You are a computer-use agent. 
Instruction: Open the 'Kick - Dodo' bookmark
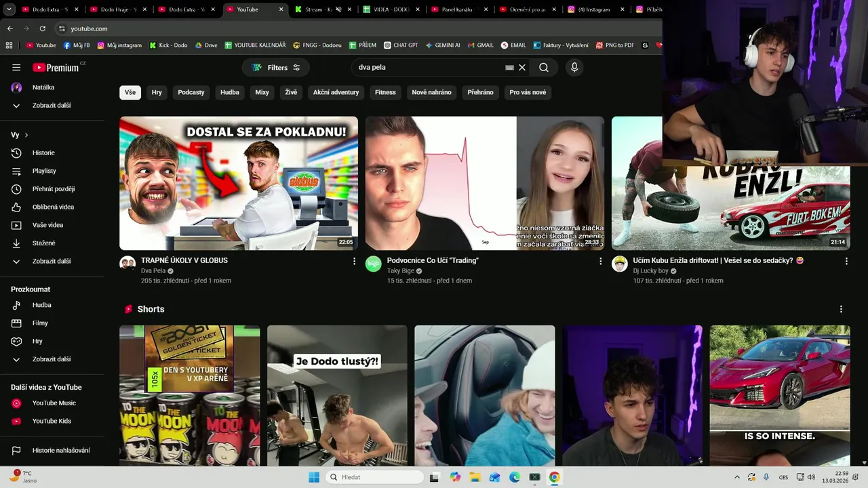[168, 45]
